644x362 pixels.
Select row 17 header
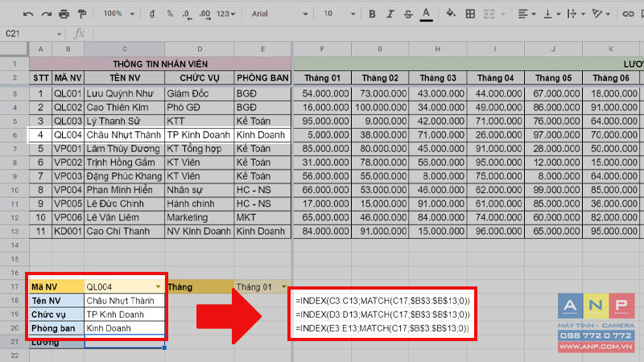[x=14, y=286]
